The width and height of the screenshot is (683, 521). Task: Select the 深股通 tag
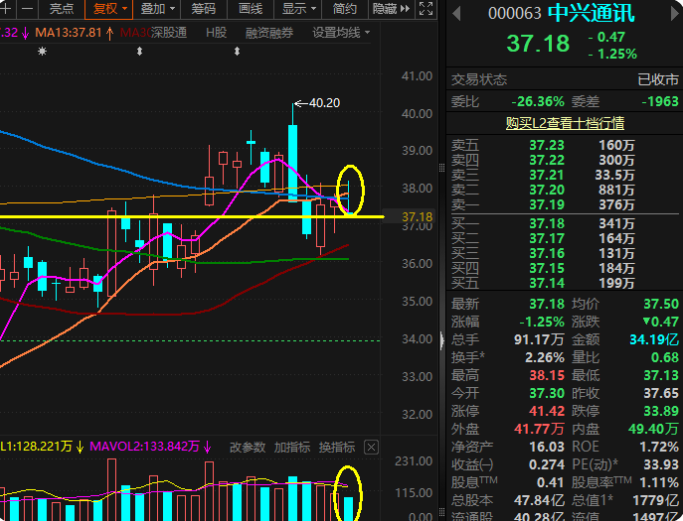169,33
